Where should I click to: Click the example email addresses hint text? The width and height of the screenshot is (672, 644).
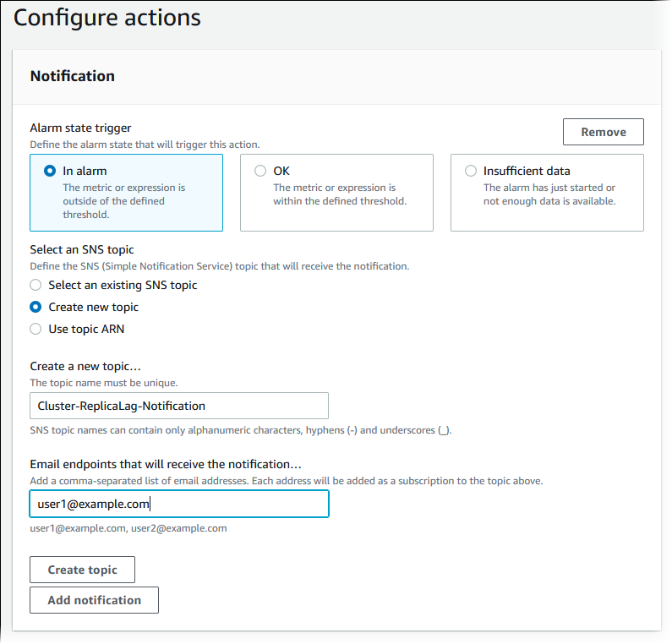(128, 528)
